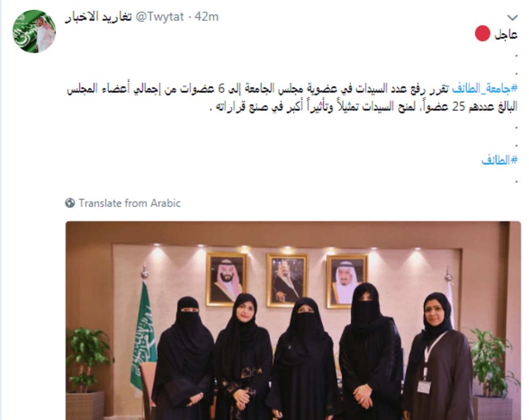Open the attached group photo
Viewport: 529px width, 420px height.
(x=293, y=320)
